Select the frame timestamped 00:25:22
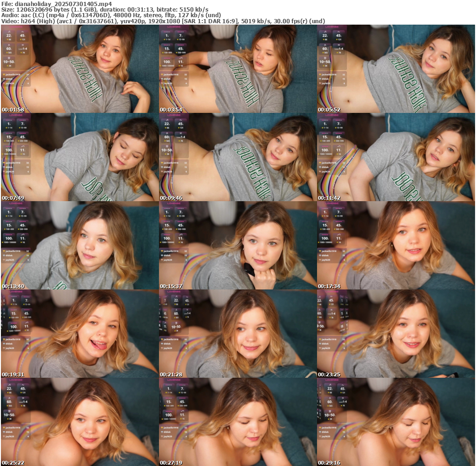The height and width of the screenshot is (466, 476). pos(79,422)
